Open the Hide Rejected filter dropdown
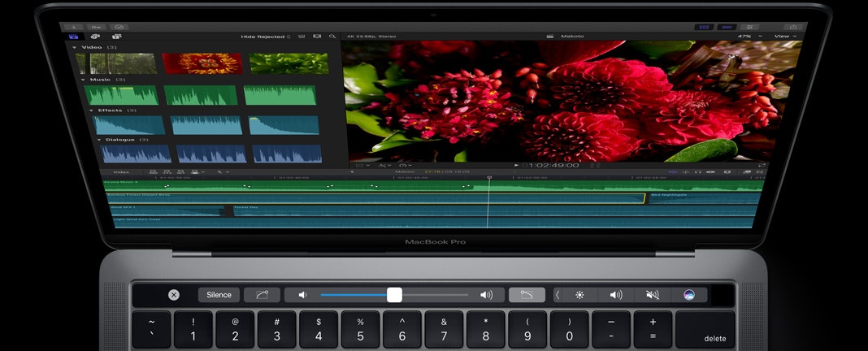 [266, 37]
